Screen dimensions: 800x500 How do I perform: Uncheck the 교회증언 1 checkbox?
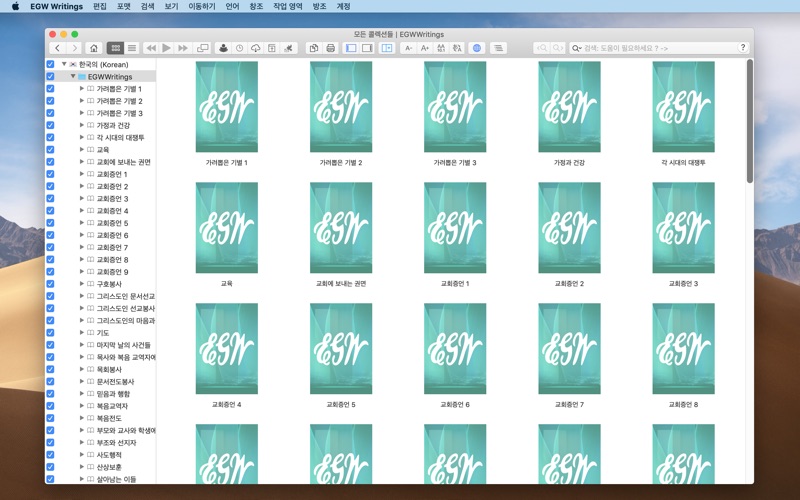coord(50,174)
